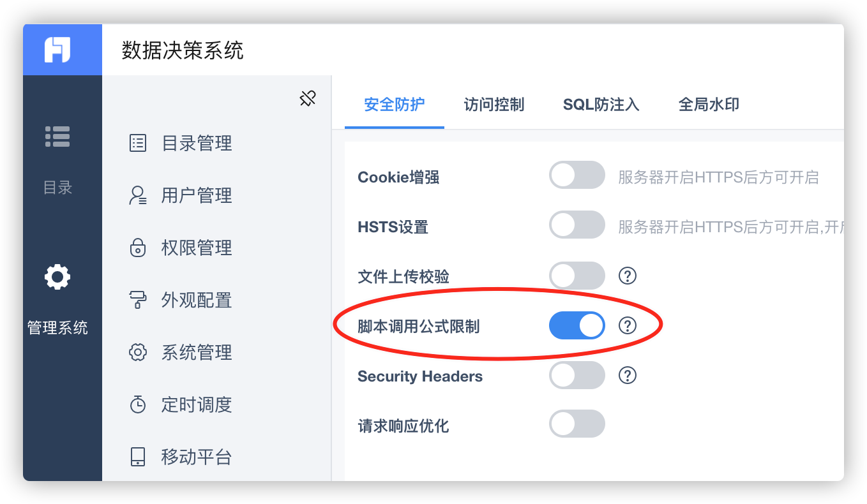Click the 用户管理 person icon

click(x=138, y=195)
